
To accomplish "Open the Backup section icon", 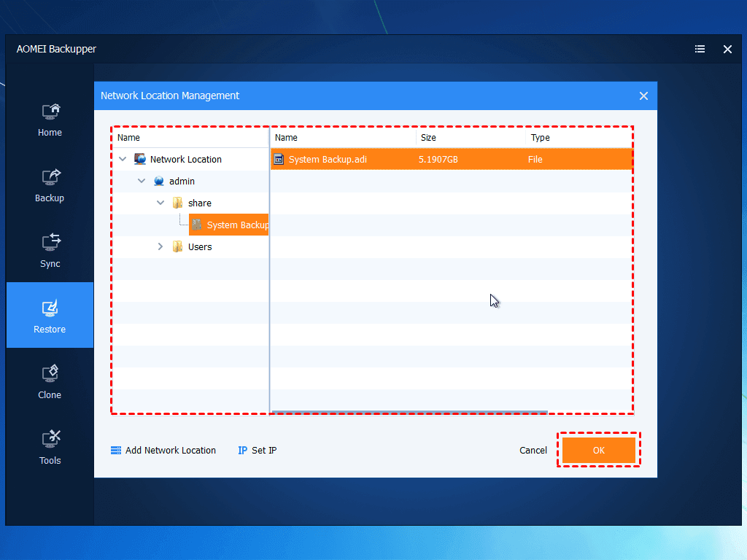I will coord(50,177).
